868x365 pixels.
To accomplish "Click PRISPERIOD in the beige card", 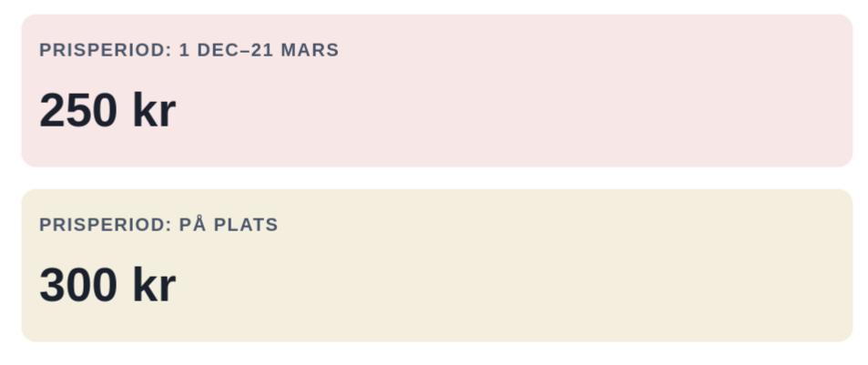I will pyautogui.click(x=102, y=225).
